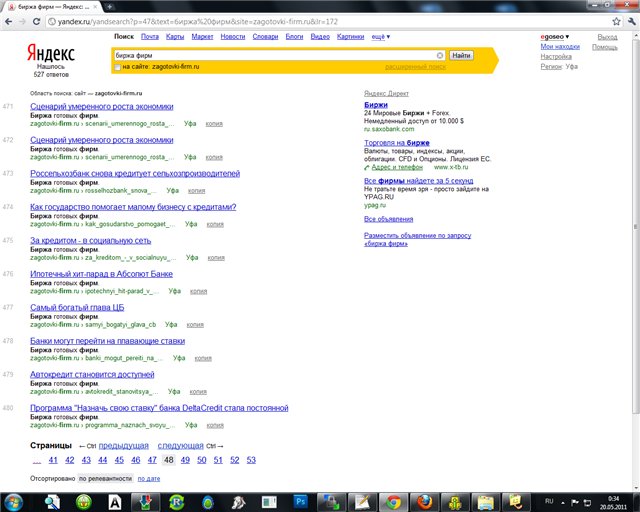
Task: Expand the 'ещё' services dropdown
Action: [381, 37]
